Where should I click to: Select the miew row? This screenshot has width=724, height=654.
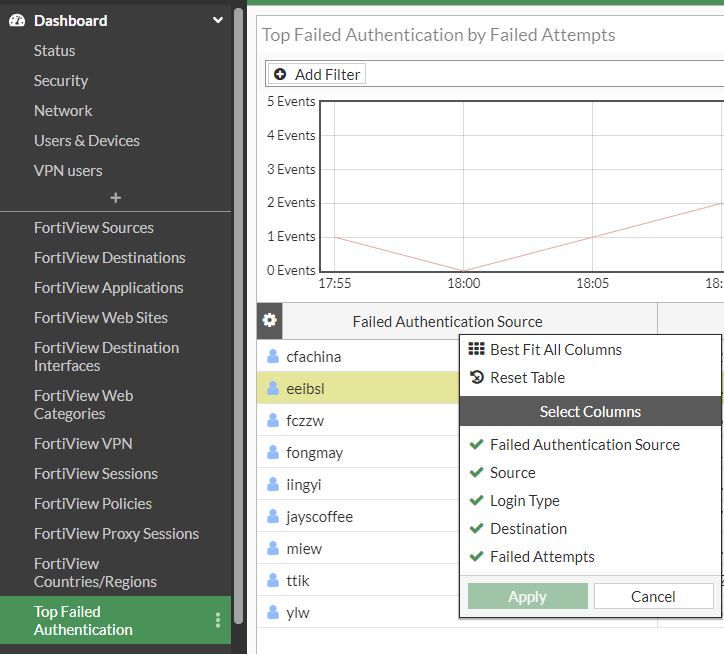tap(358, 548)
